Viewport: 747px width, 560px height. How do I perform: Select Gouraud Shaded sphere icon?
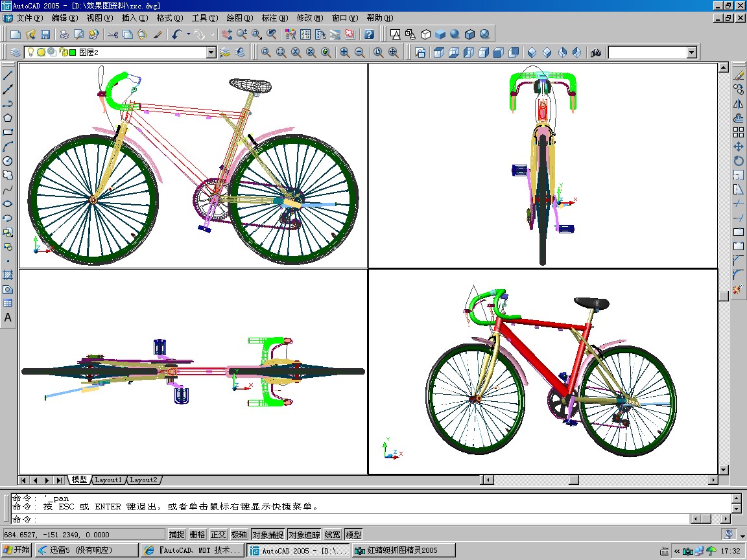point(455,34)
